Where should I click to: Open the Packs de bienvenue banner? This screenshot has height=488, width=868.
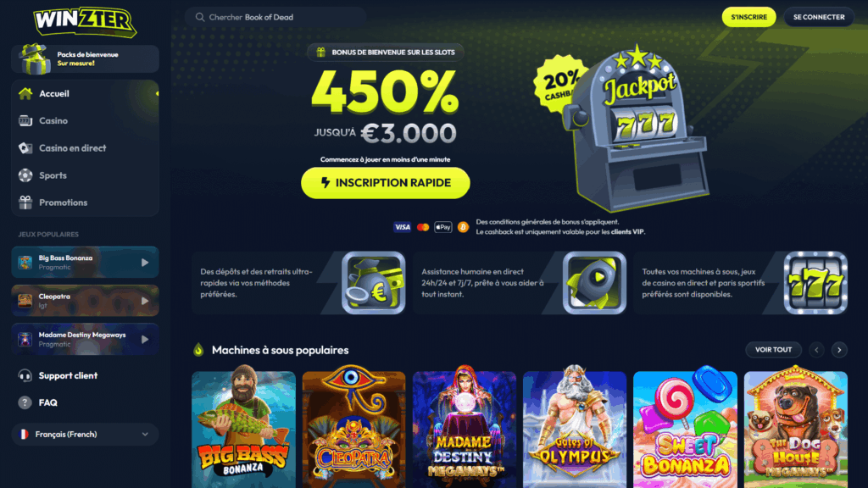tap(85, 58)
